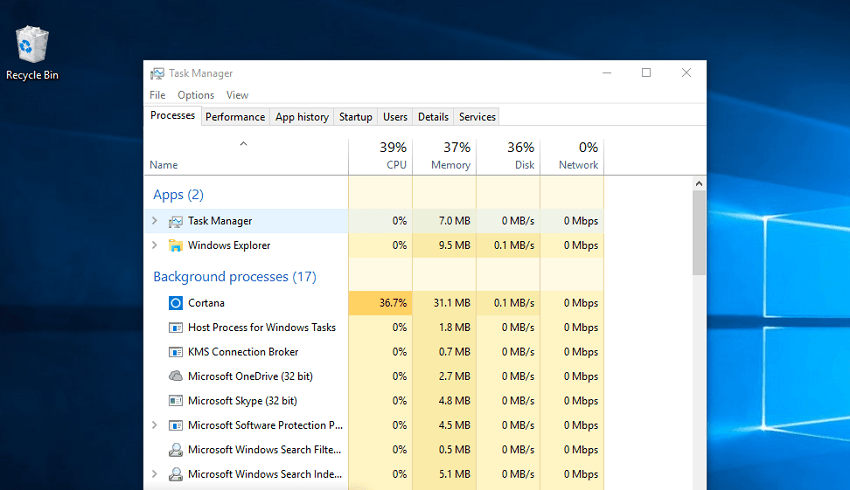This screenshot has width=850, height=490.
Task: Close the Task Manager window
Action: (x=686, y=73)
